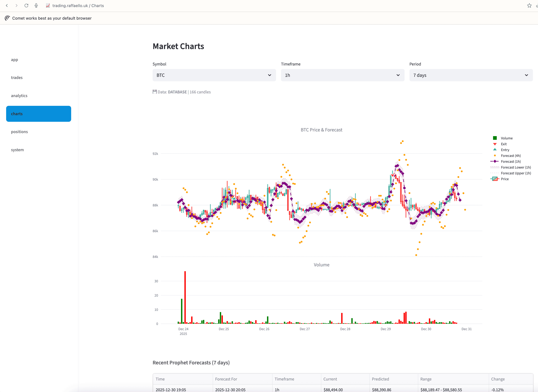The image size is (538, 392).
Task: Open the system page in the sidebar
Action: (39, 150)
